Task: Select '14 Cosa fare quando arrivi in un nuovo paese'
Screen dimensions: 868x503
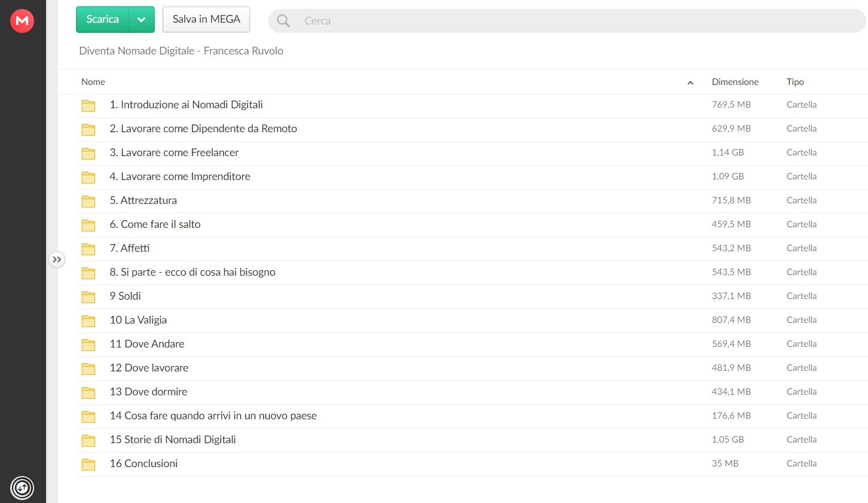Action: click(x=213, y=416)
